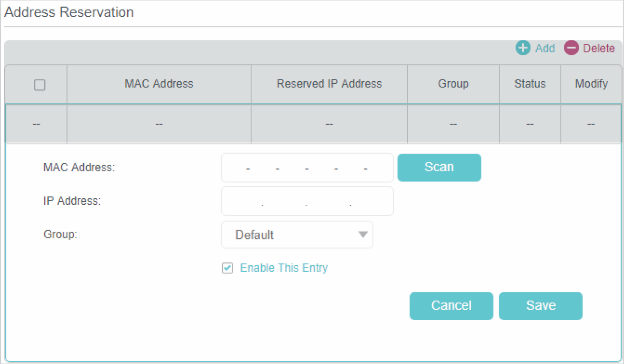Click the Delete text link

tap(599, 48)
